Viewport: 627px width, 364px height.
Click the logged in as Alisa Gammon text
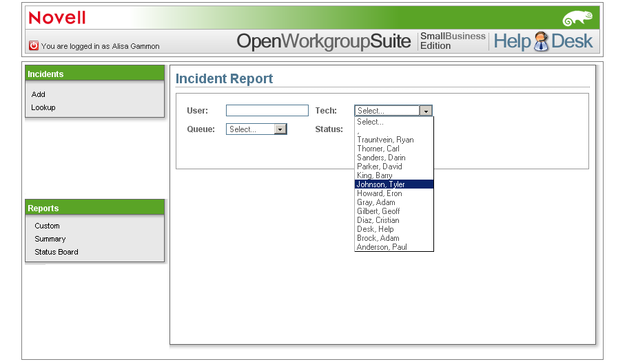(101, 46)
